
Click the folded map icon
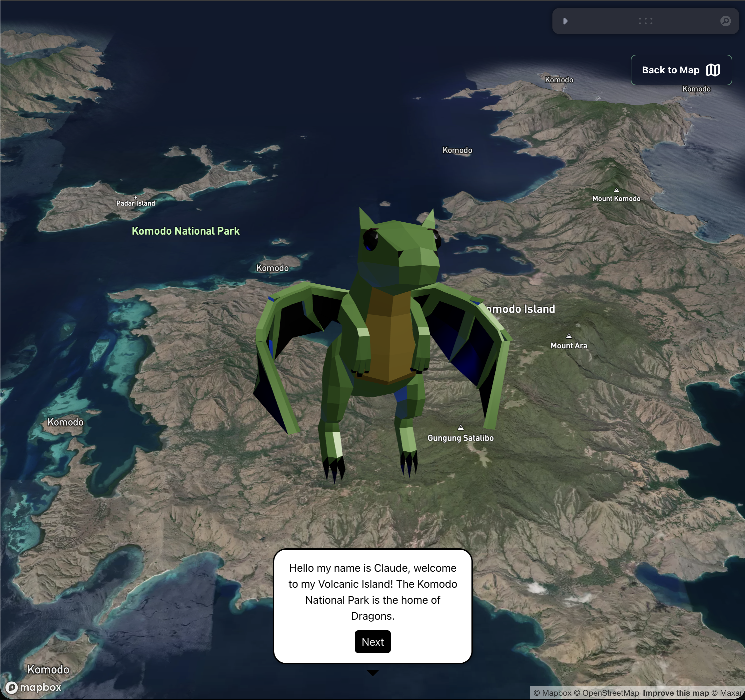click(713, 70)
